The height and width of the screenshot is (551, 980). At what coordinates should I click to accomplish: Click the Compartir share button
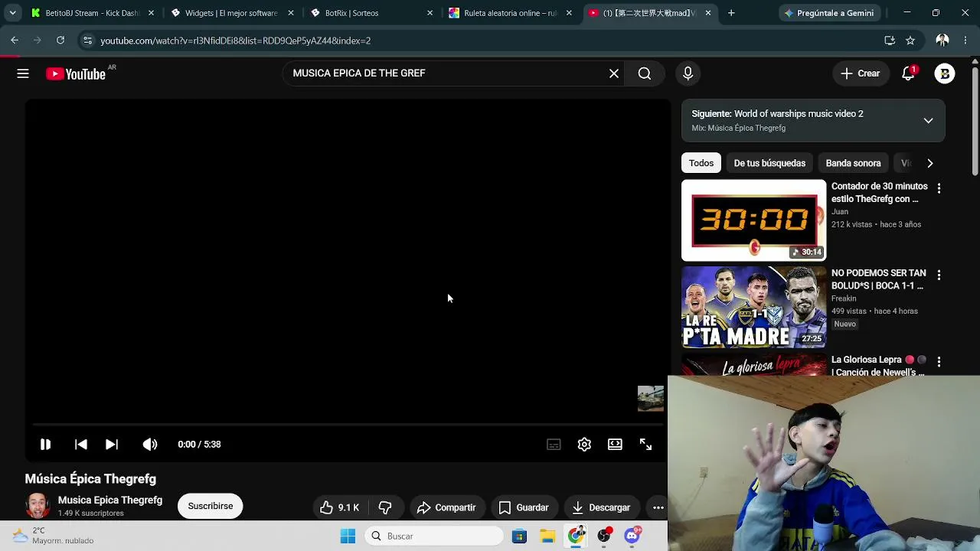[x=446, y=507]
